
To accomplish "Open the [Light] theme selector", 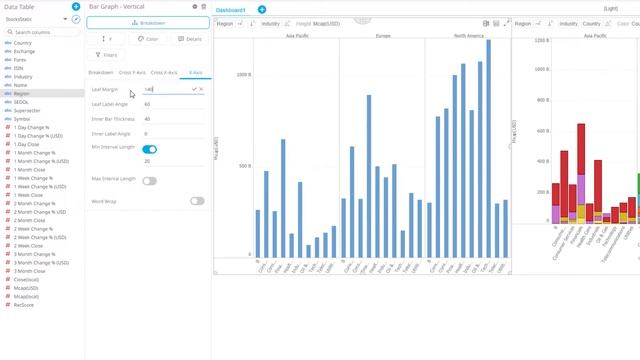I will pos(611,9).
